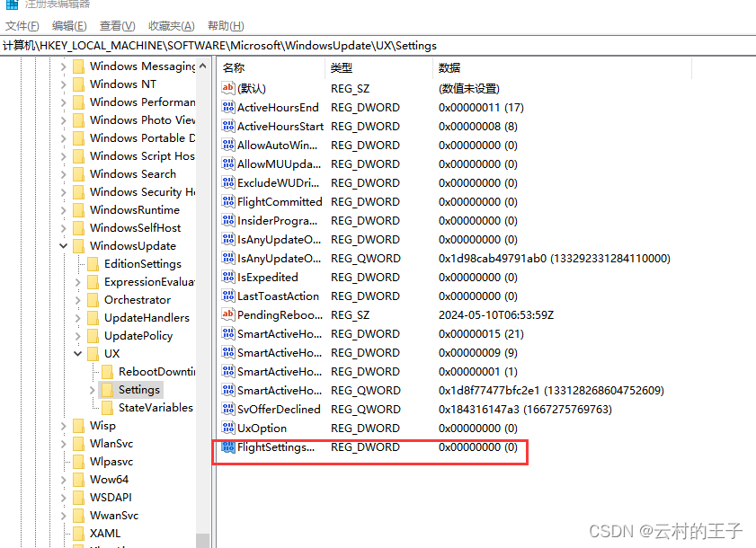Open the 文件(F) menu
This screenshot has height=548, width=756.
tap(22, 26)
